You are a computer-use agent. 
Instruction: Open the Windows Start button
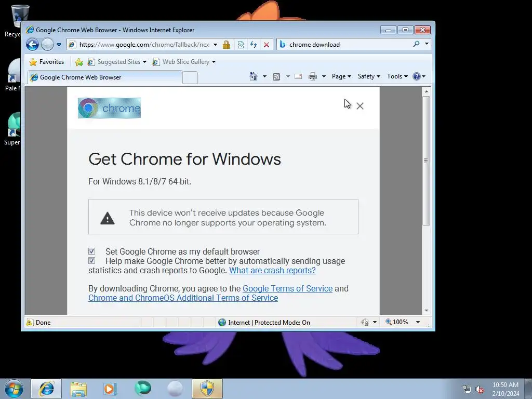[x=14, y=389]
